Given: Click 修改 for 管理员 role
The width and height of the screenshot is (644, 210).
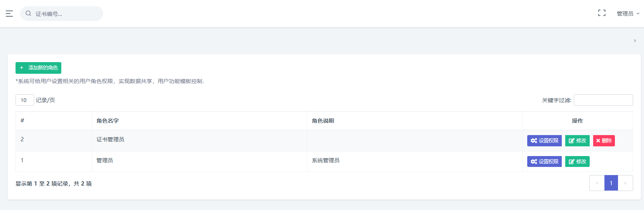Looking at the screenshot, I should 577,161.
